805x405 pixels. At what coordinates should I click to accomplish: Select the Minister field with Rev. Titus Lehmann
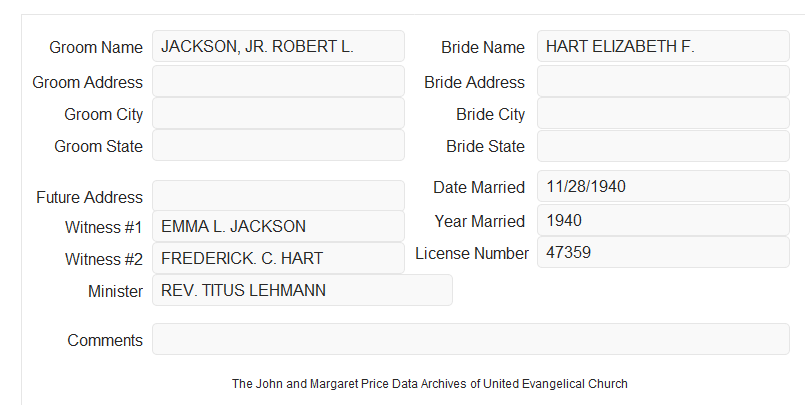(302, 290)
